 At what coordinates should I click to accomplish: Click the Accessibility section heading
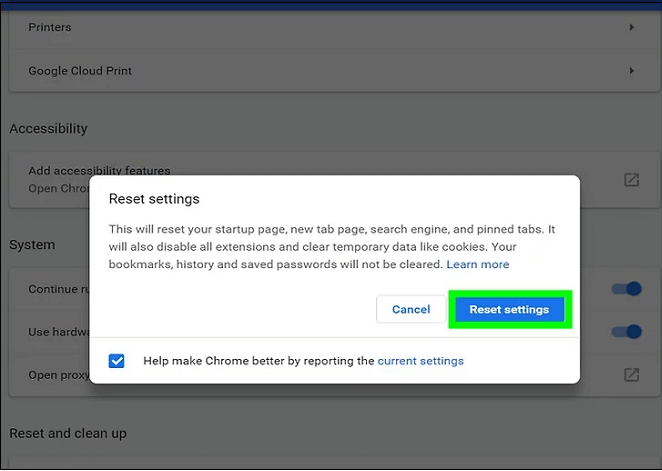tap(48, 129)
